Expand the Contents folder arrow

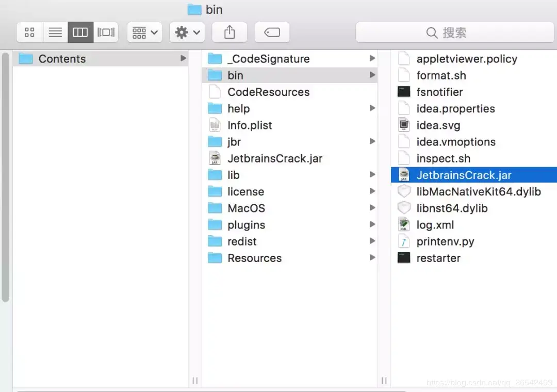pos(183,58)
